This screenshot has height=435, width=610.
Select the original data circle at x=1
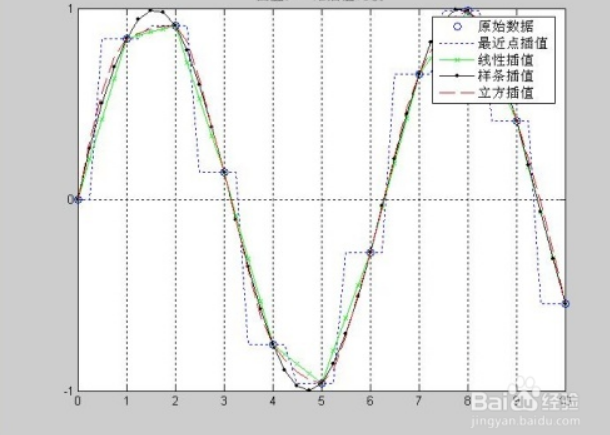pyautogui.click(x=127, y=38)
